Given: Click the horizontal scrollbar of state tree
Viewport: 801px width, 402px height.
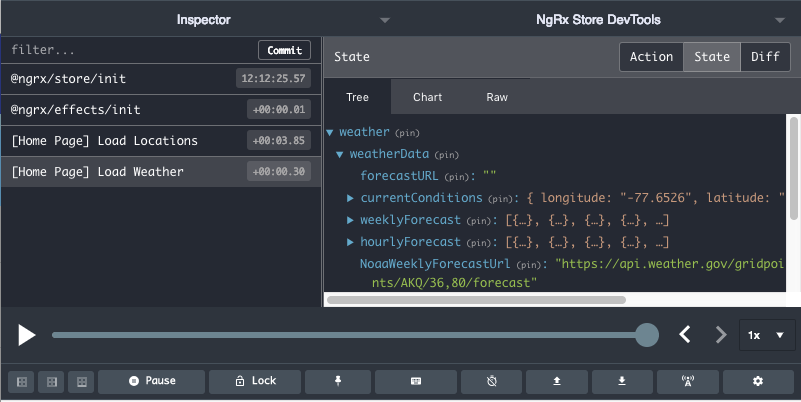Looking at the screenshot, I should [x=476, y=300].
